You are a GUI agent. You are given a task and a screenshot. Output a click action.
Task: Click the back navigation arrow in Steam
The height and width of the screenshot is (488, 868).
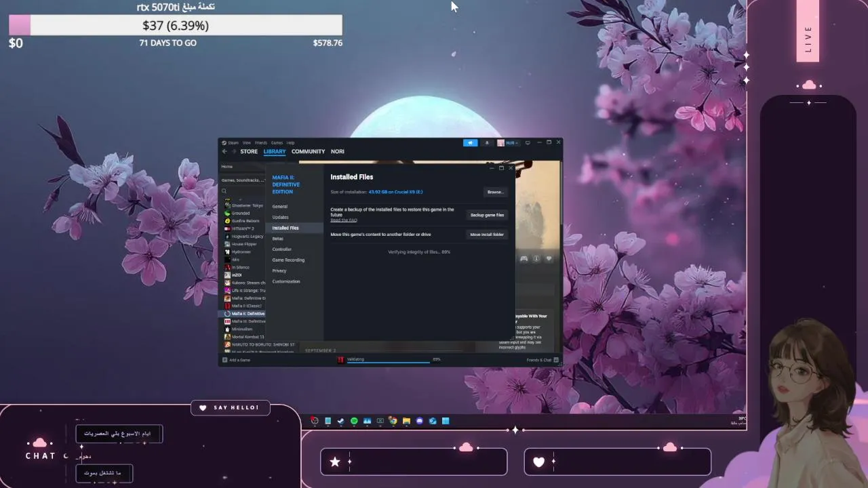pos(224,152)
